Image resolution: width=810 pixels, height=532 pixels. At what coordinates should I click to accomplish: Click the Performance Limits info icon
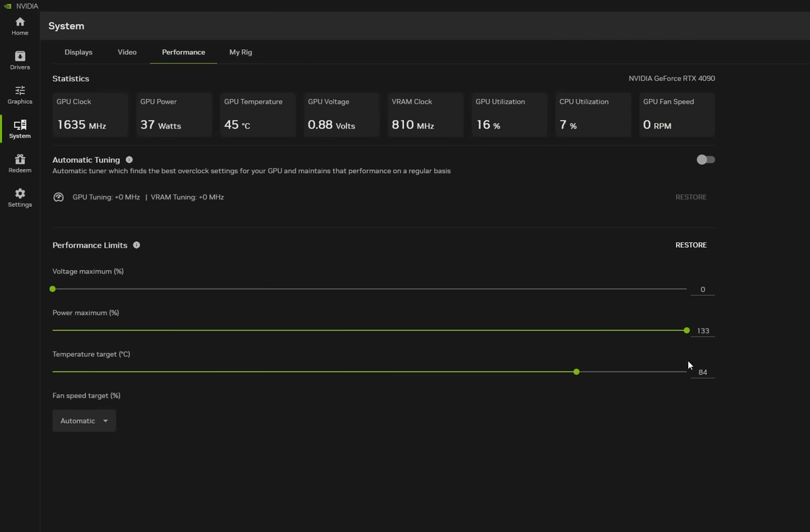(137, 245)
